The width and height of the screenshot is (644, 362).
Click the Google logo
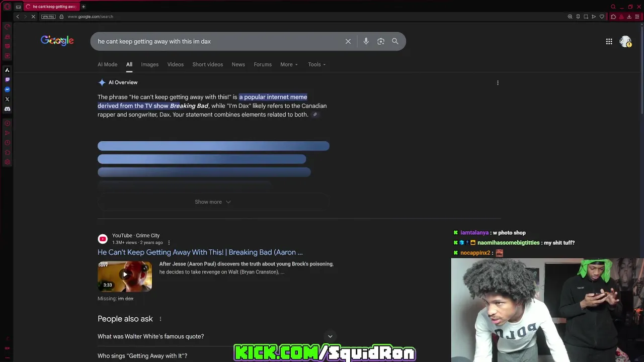click(57, 41)
